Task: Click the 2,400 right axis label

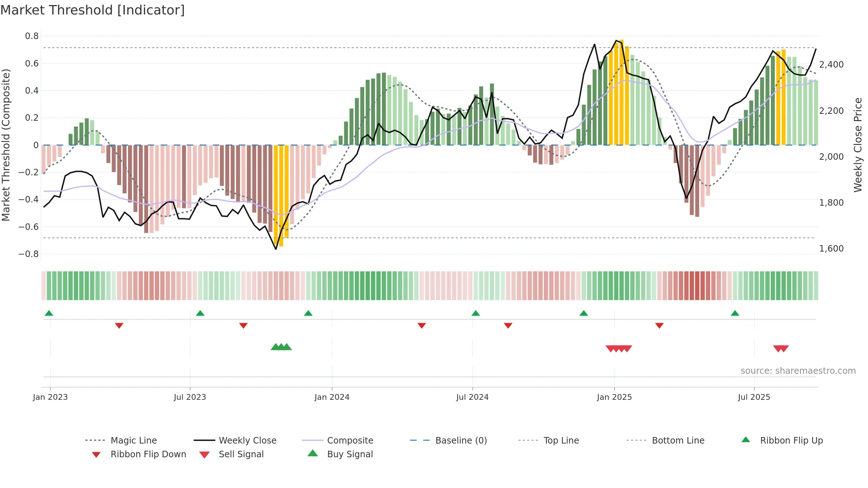Action: coord(831,64)
